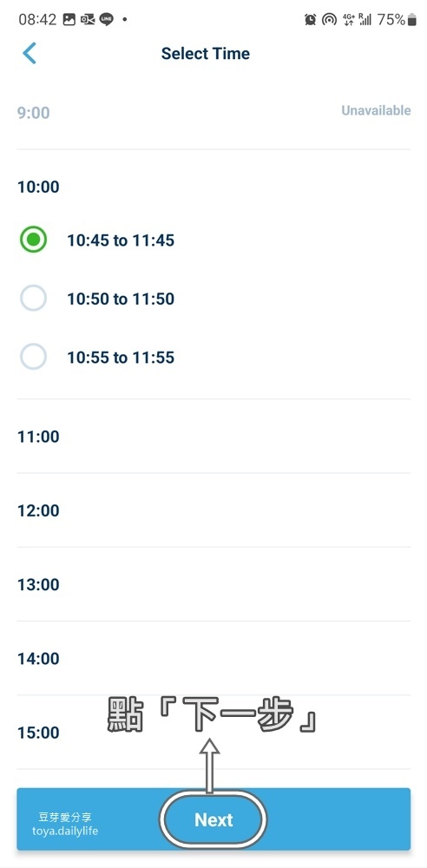The image size is (427, 868).
Task: Expand the 11:00 hour section
Action: (x=213, y=437)
